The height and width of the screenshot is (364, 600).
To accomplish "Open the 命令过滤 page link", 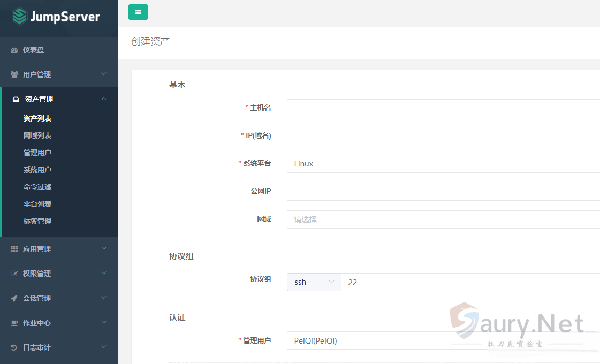I will click(x=37, y=187).
